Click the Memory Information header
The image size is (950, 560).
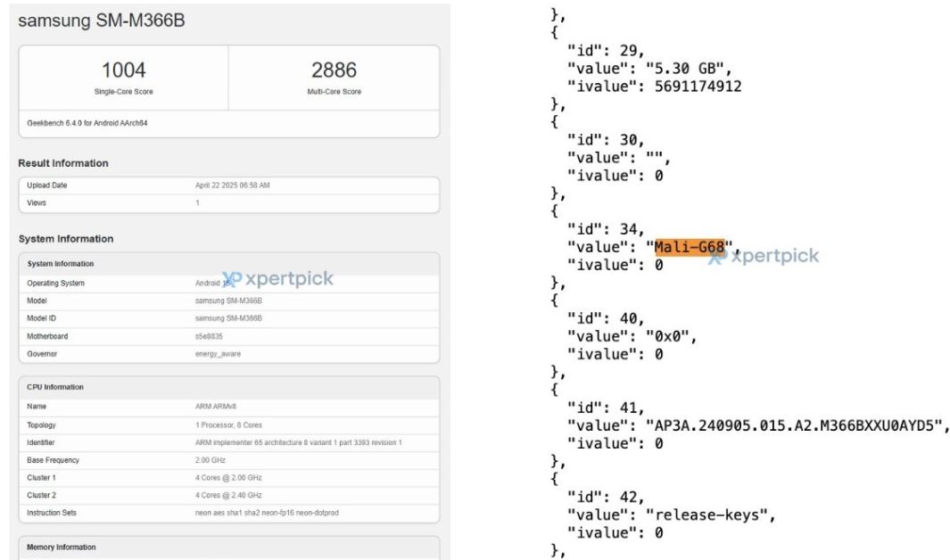(229, 548)
